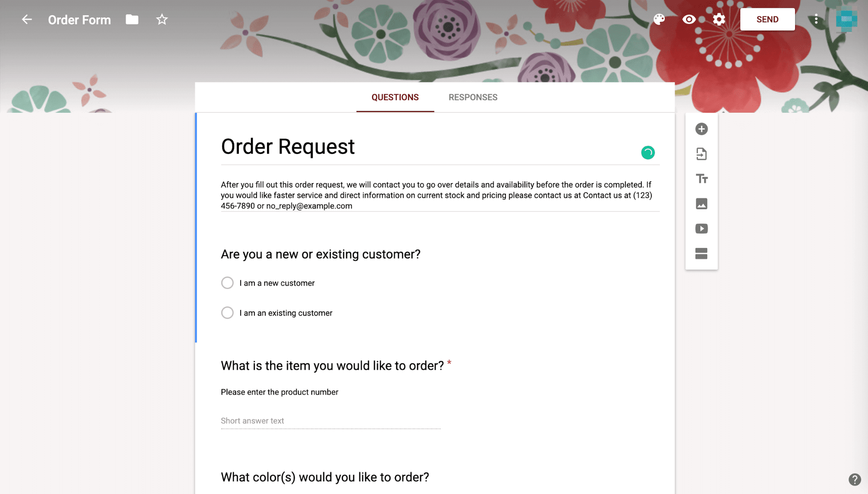Select 'I am an existing customer' radio button
The height and width of the screenshot is (494, 868).
227,313
